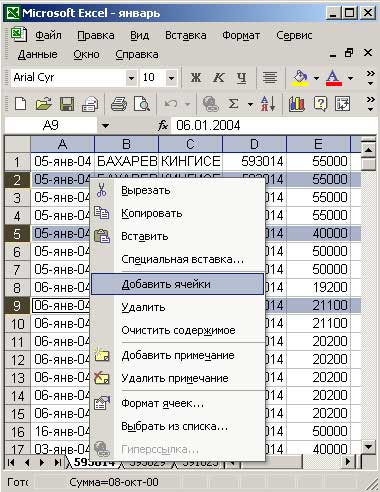This screenshot has width=380, height=492.
Task: Expand the Arial Cyr font dropdown
Action: tap(131, 78)
